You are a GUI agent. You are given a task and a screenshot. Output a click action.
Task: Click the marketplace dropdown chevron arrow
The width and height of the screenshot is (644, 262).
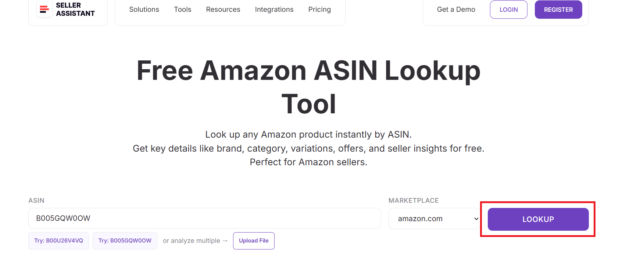[x=476, y=219]
